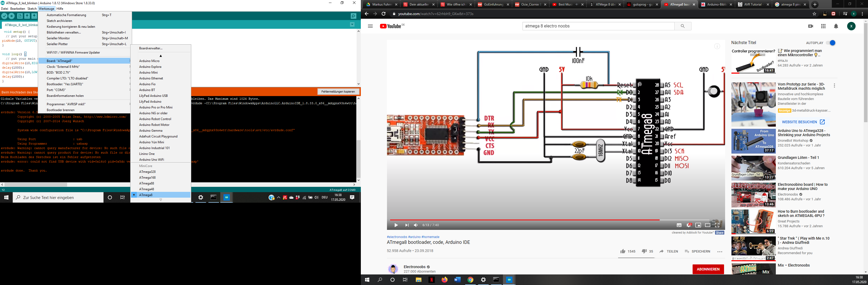Open Chrome three-dot menu

(x=862, y=14)
